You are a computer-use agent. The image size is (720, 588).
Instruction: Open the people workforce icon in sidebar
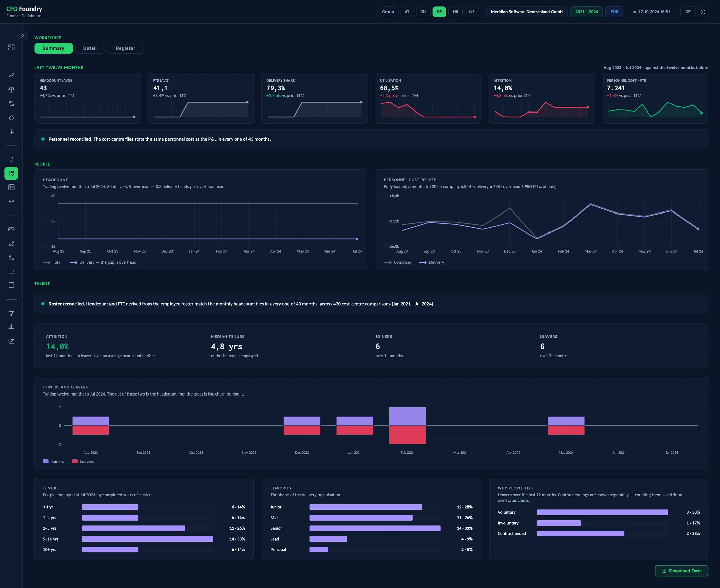12,174
